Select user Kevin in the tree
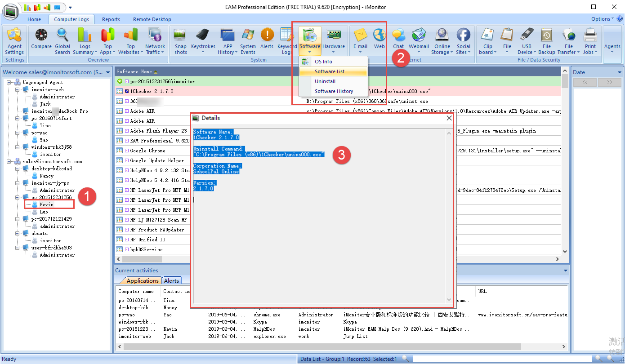This screenshot has height=364, width=625. pyautogui.click(x=46, y=204)
